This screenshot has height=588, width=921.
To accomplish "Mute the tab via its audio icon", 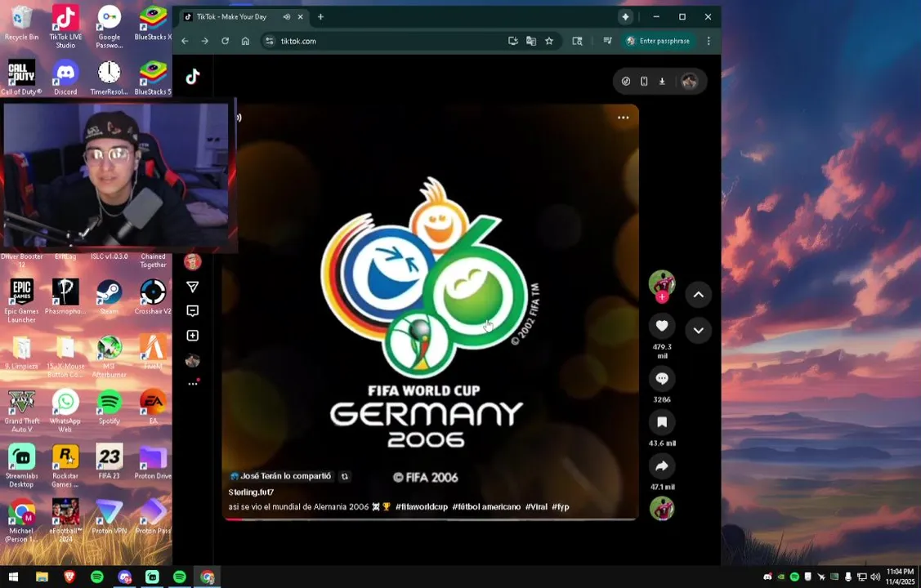I will [287, 17].
